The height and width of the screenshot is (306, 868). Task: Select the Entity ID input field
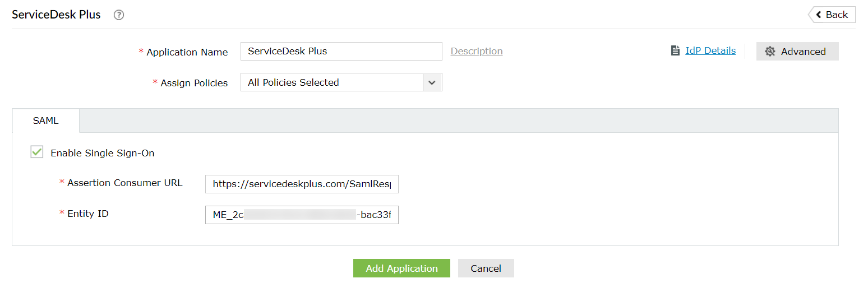[302, 215]
